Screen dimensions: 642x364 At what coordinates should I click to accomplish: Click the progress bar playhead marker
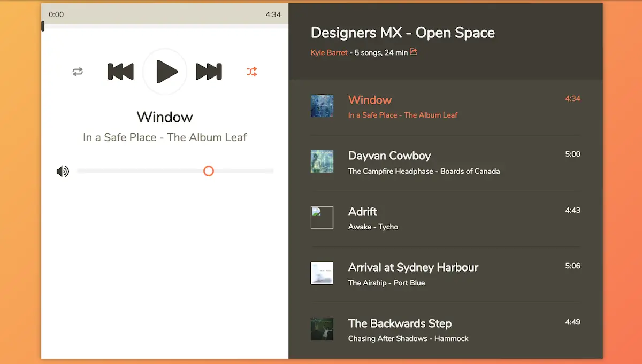(43, 26)
